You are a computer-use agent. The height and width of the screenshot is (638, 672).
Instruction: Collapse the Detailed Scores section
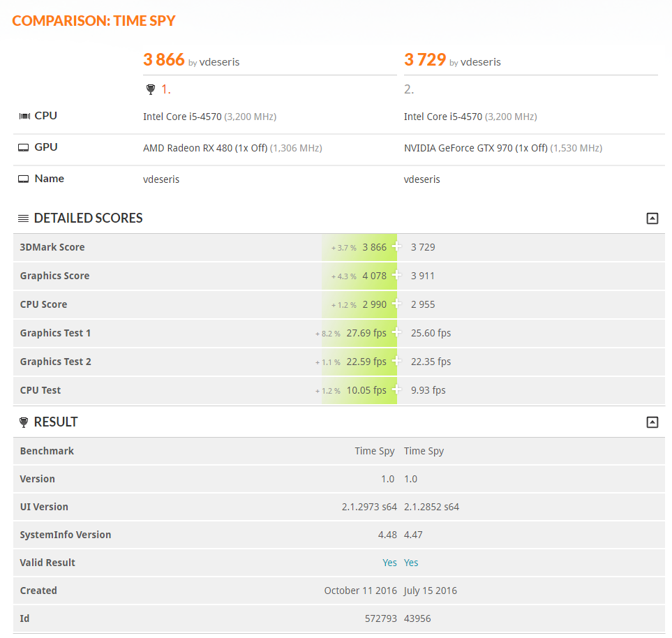pos(652,218)
